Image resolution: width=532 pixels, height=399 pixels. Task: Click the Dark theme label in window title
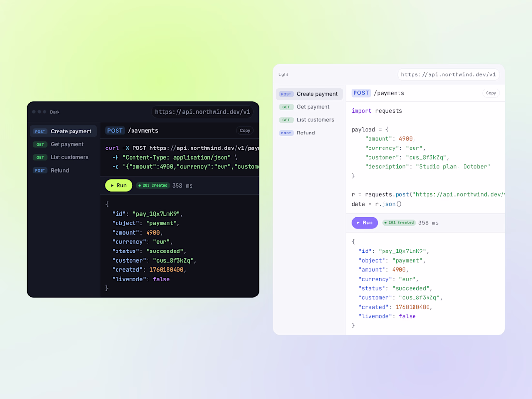(55, 112)
